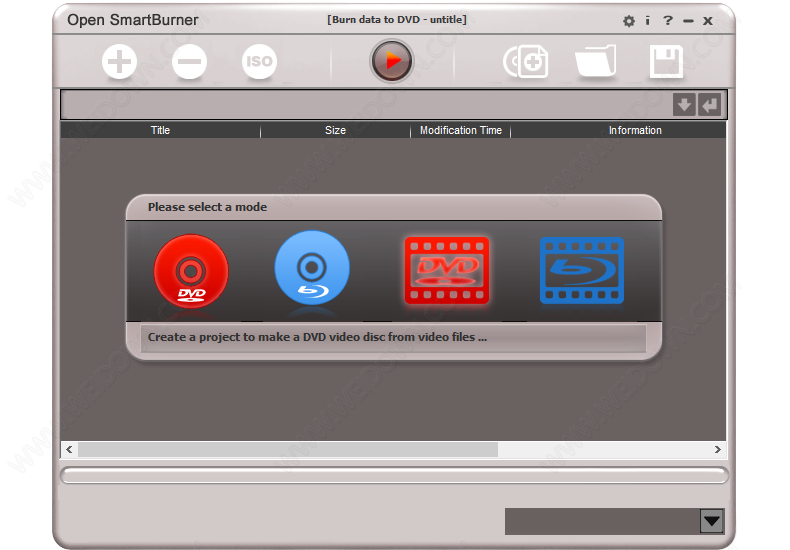Click the down arrow in path bar

pyautogui.click(x=684, y=105)
